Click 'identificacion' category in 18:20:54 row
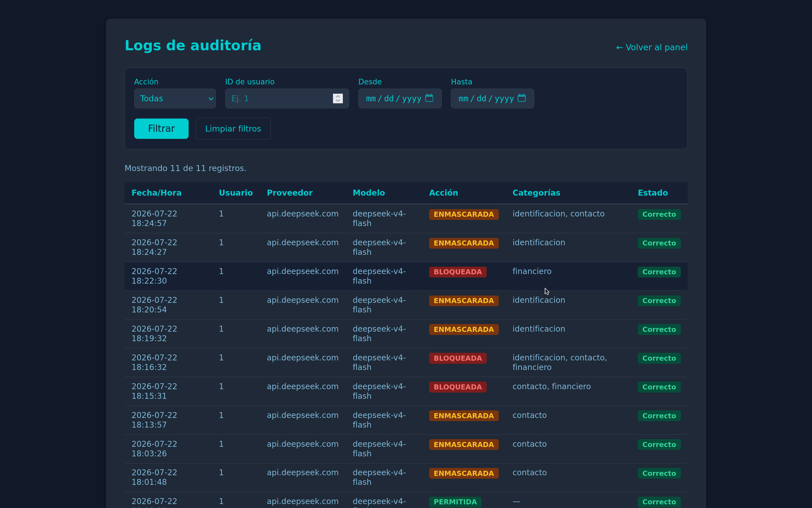 (539, 300)
